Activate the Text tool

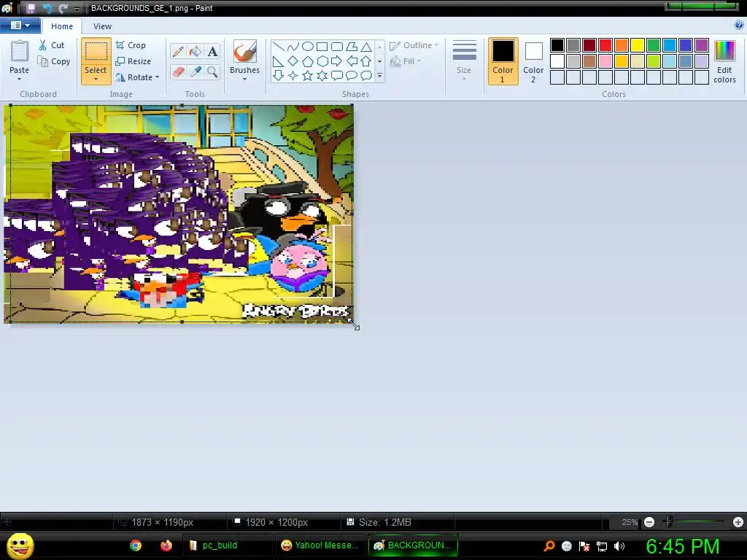tap(212, 52)
